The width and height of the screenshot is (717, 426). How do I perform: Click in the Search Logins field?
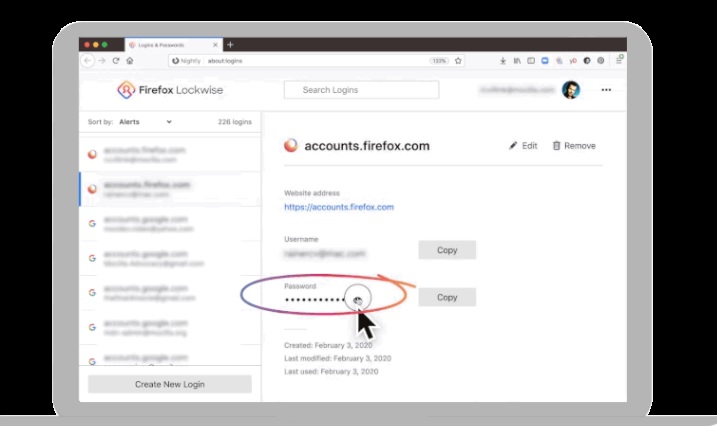(x=361, y=90)
